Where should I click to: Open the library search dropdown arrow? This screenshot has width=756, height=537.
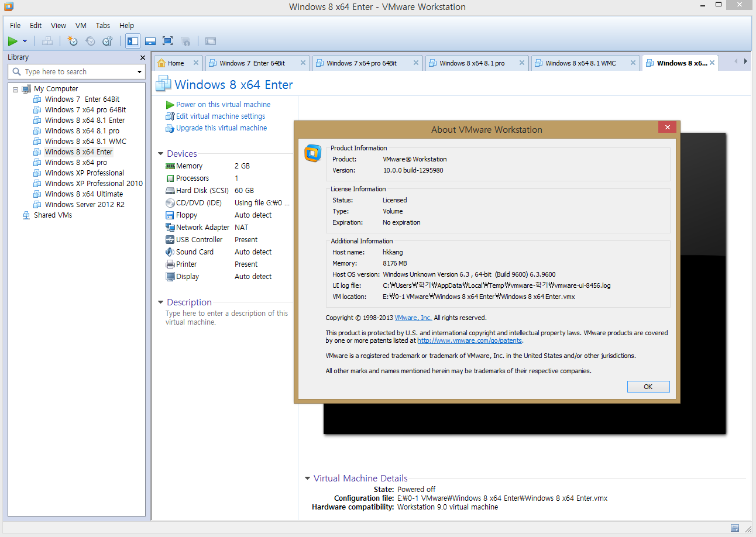pos(139,72)
